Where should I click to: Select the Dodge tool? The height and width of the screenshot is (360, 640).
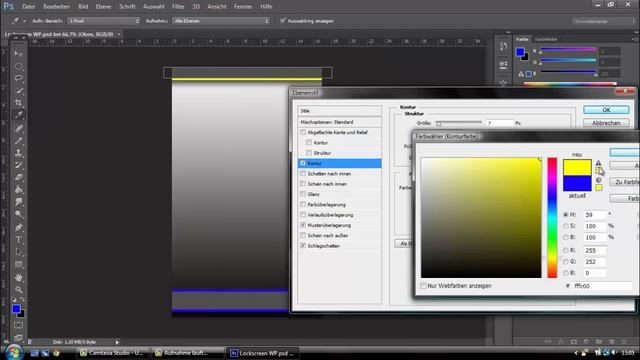(x=19, y=214)
